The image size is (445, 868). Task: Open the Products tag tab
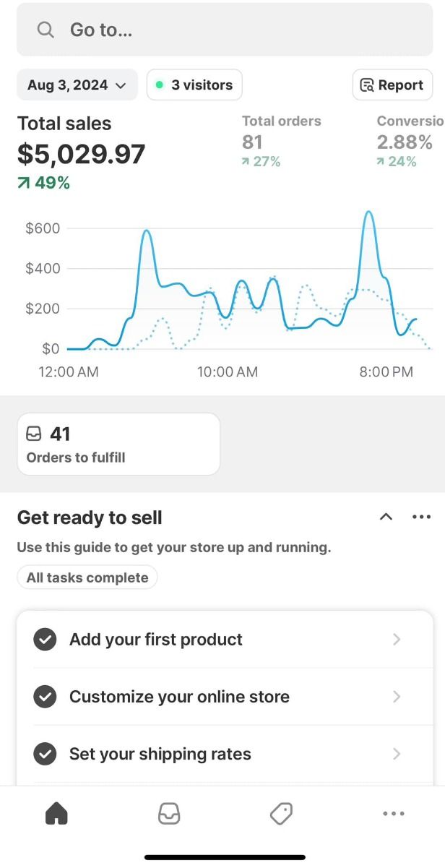281,814
